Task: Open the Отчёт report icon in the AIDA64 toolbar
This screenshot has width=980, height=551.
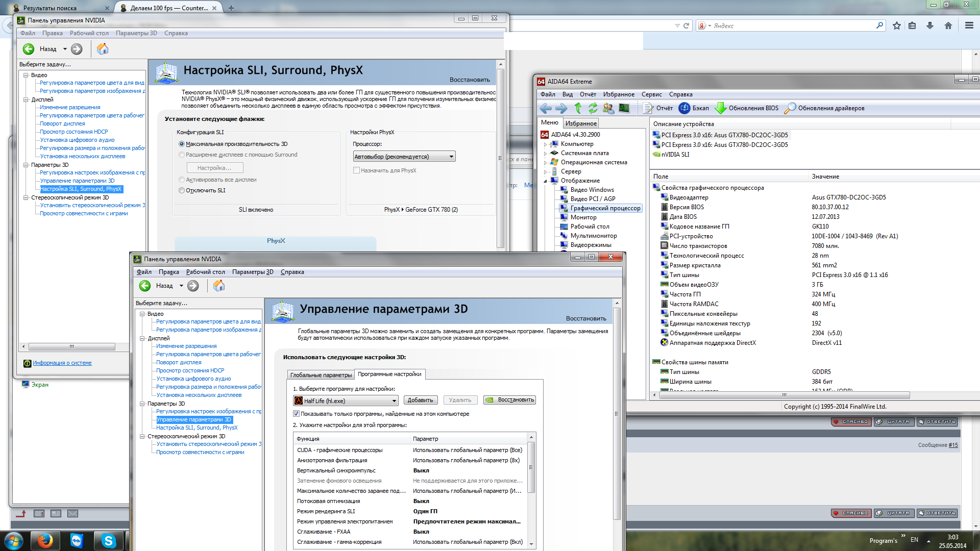Action: (658, 108)
